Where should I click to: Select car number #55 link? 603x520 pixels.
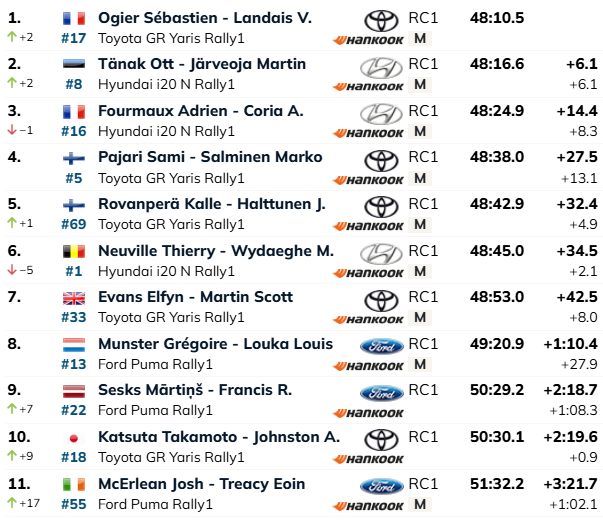pyautogui.click(x=74, y=504)
